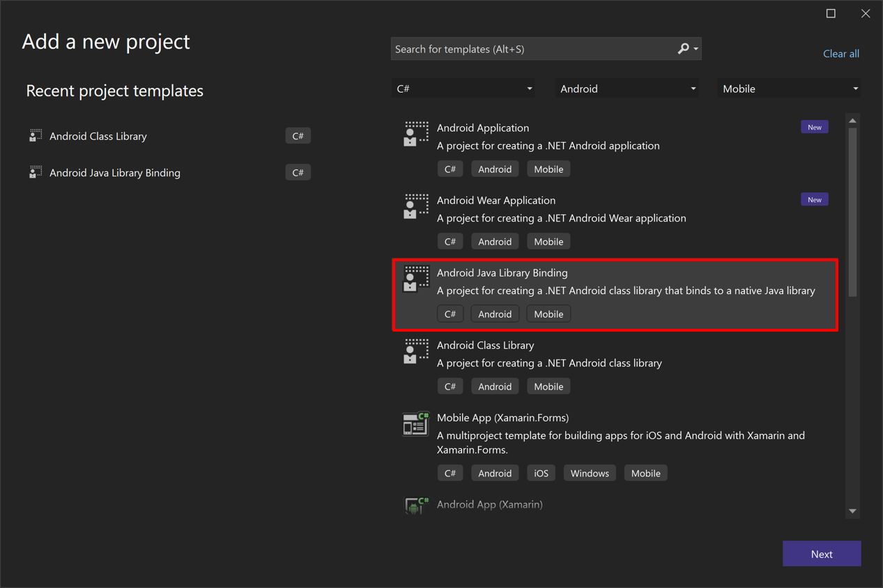Click the Android Wear Application template icon

(415, 206)
